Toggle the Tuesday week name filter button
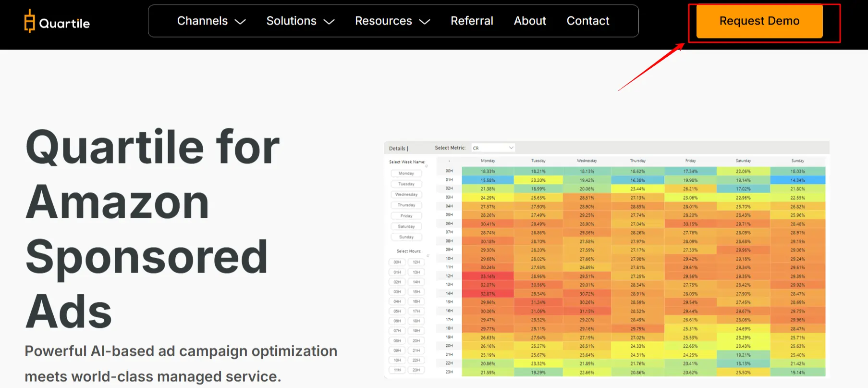 tap(406, 184)
